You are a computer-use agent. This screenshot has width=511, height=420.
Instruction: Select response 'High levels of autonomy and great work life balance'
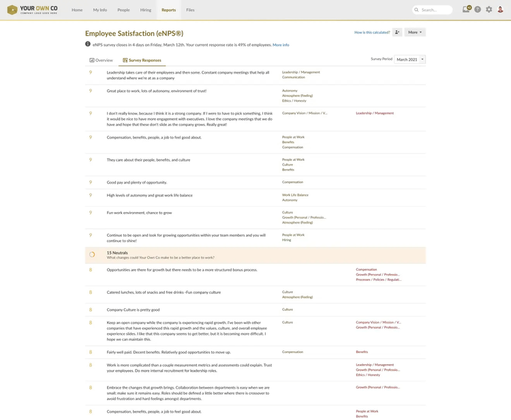click(255, 198)
